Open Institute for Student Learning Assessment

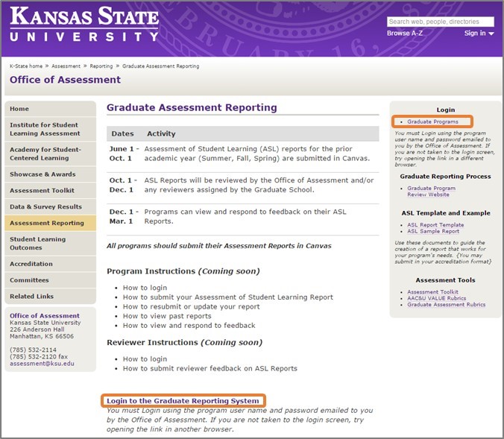click(51, 129)
